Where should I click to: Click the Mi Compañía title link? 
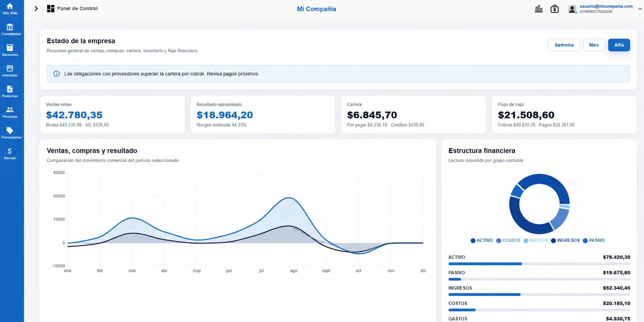tap(317, 9)
